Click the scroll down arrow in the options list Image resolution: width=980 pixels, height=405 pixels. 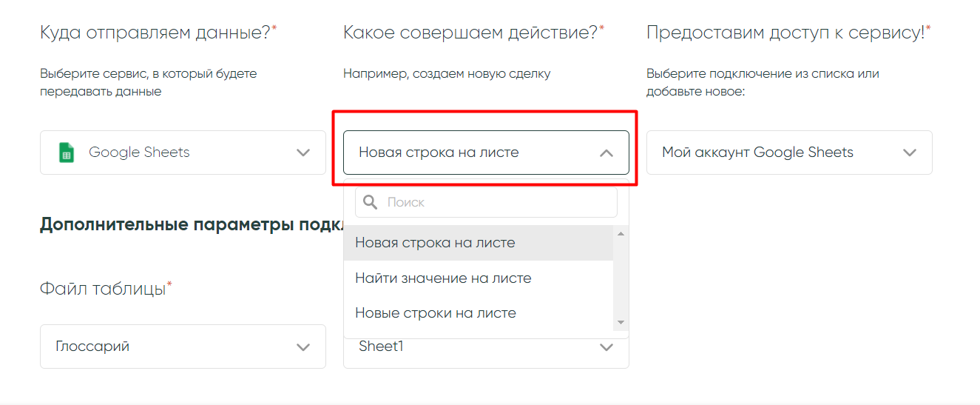pyautogui.click(x=621, y=322)
